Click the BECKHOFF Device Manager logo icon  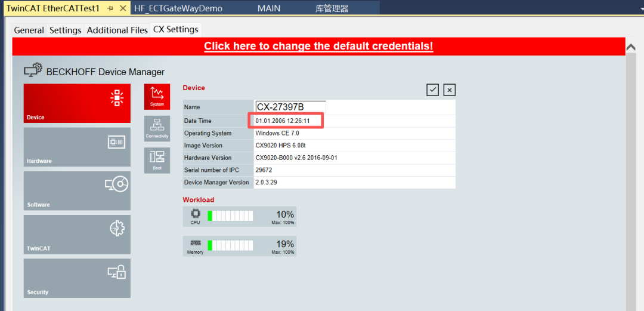33,70
